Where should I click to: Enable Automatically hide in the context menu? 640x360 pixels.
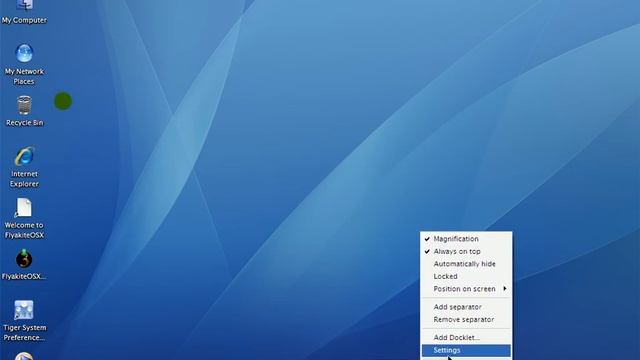click(x=466, y=264)
